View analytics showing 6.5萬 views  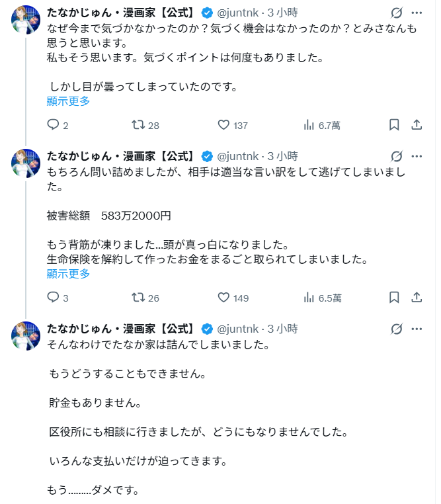[x=309, y=298]
